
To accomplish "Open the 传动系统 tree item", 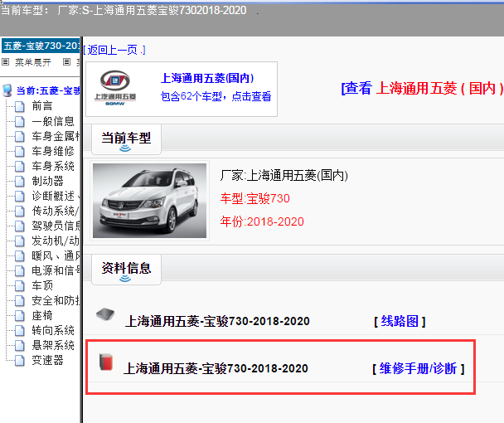I will pos(56,211).
